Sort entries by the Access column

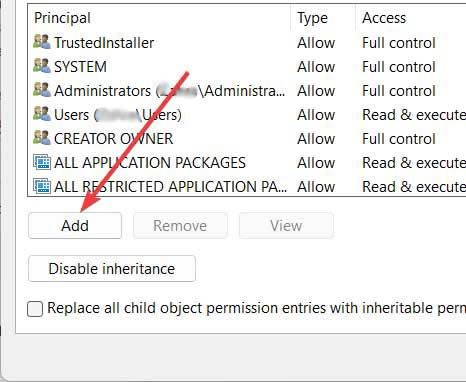coord(384,18)
